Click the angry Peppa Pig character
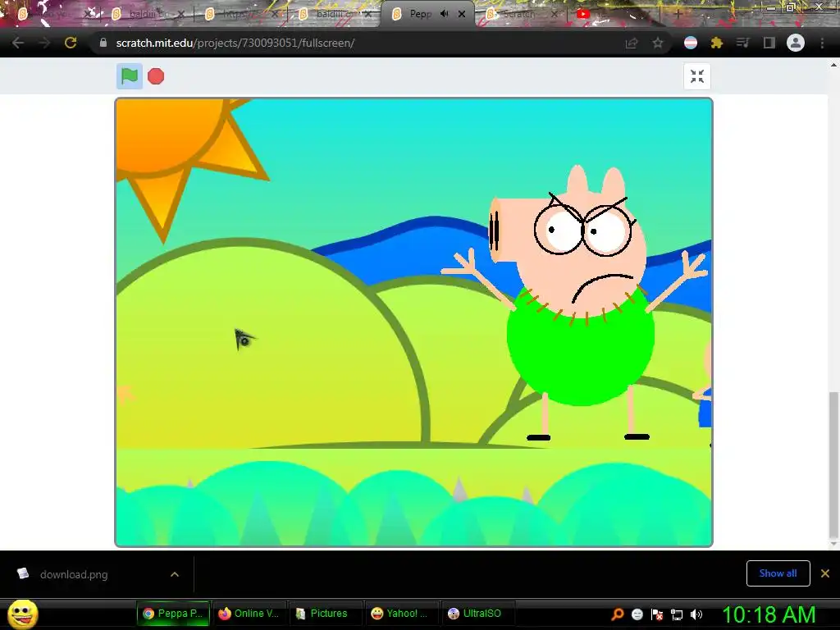The height and width of the screenshot is (630, 840). coord(576,303)
